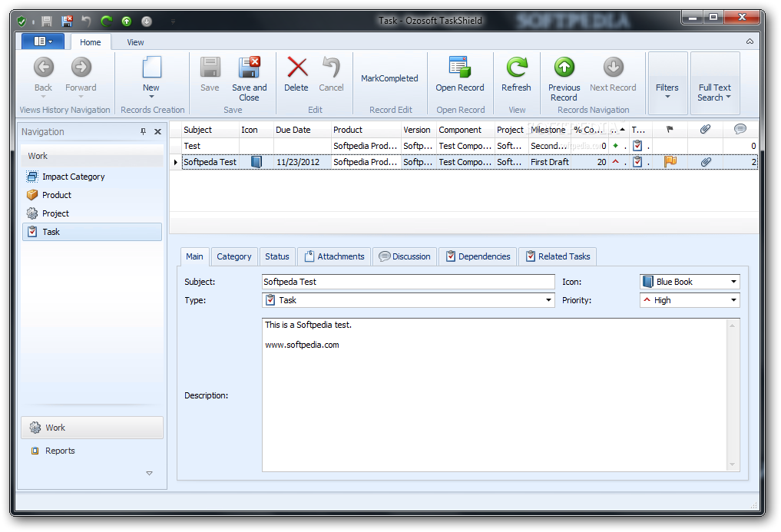Open the Attachments tab
Viewport: 781px width, 532px height.
pos(334,256)
